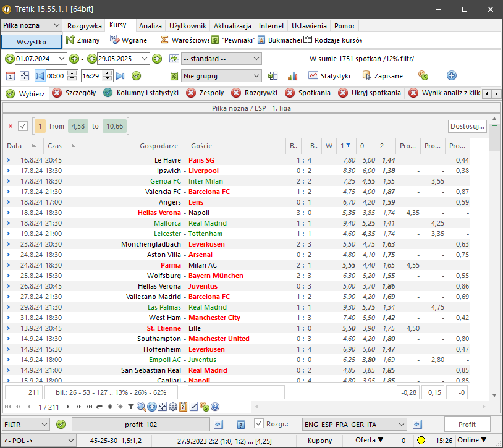Toggle the Szczegóły panel option
The width and height of the screenshot is (503, 448).
(74, 93)
